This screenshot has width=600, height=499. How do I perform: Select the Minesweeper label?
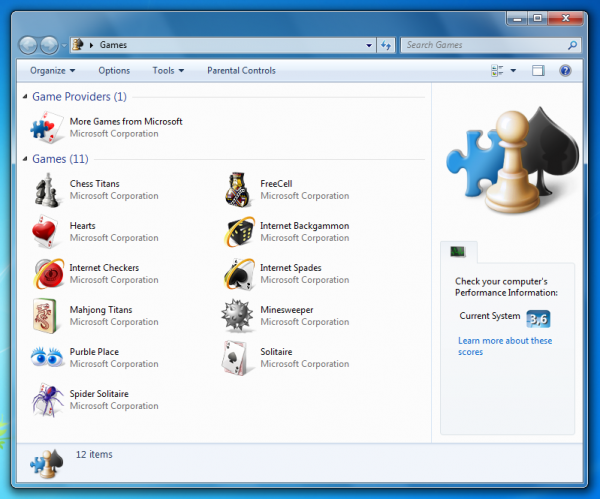pyautogui.click(x=287, y=310)
